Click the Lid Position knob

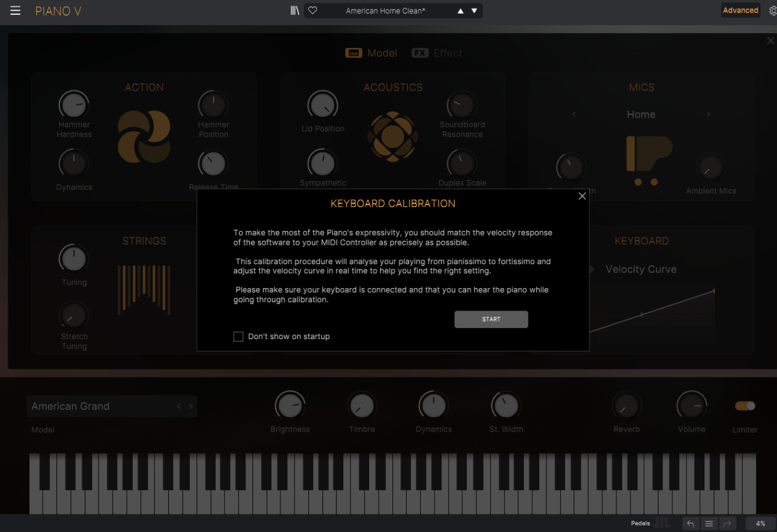[x=322, y=105]
